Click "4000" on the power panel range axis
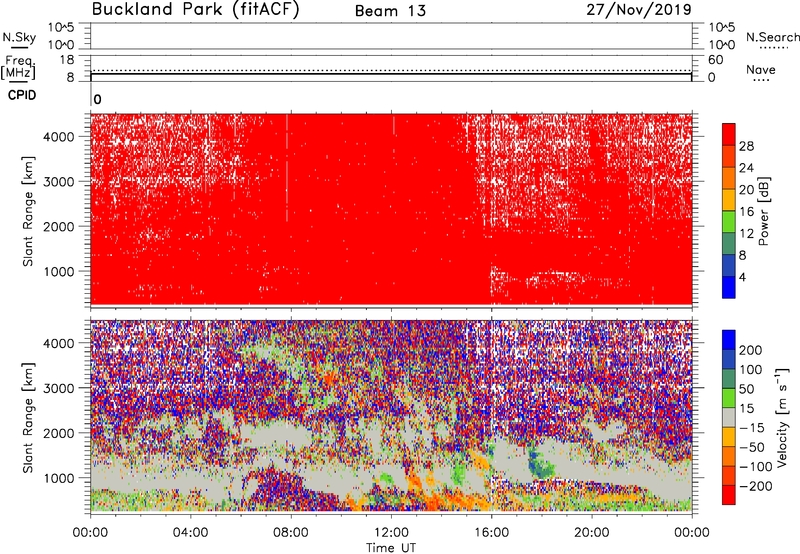The image size is (800, 554). click(x=59, y=137)
